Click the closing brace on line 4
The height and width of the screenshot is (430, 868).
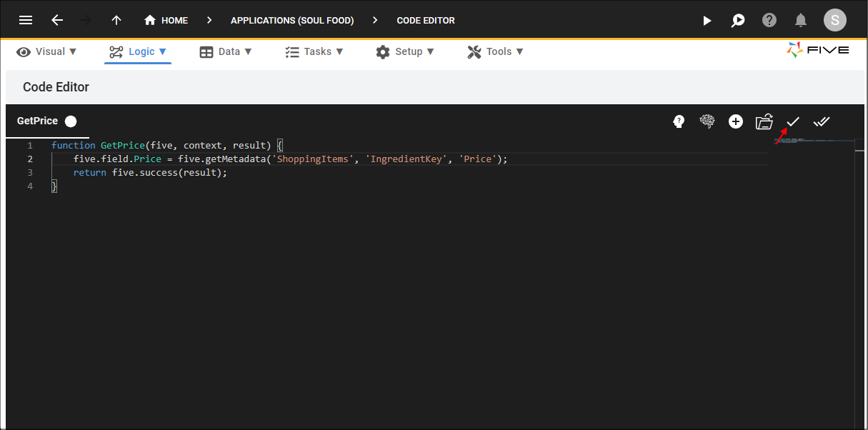tap(54, 186)
